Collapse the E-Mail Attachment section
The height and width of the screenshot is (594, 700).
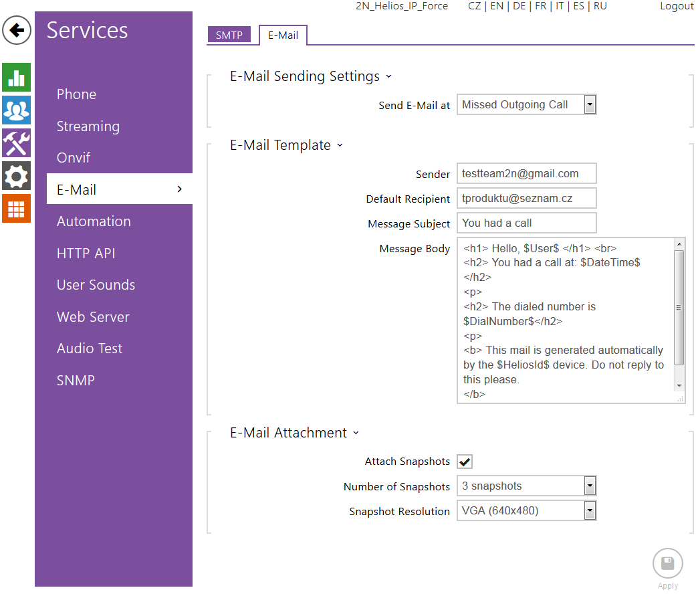tap(356, 433)
